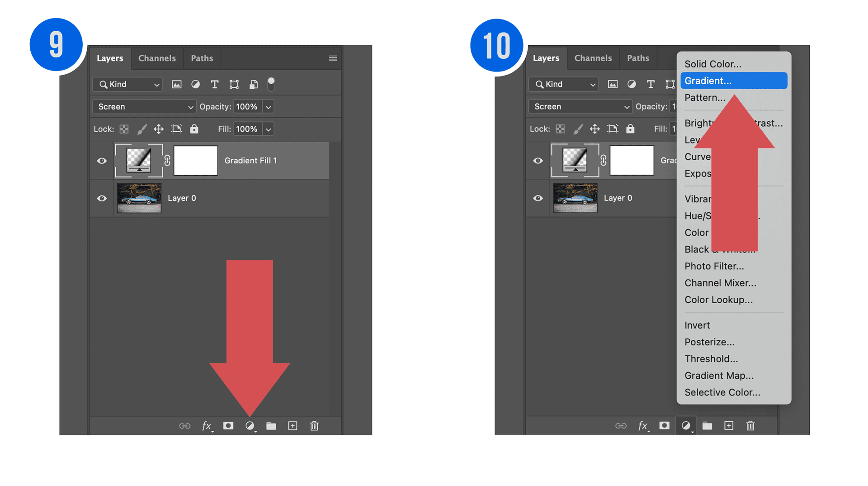This screenshot has height=486, width=868.
Task: Click gradient thumbnail of Gradient Fill 1 in step 9
Action: [x=139, y=161]
